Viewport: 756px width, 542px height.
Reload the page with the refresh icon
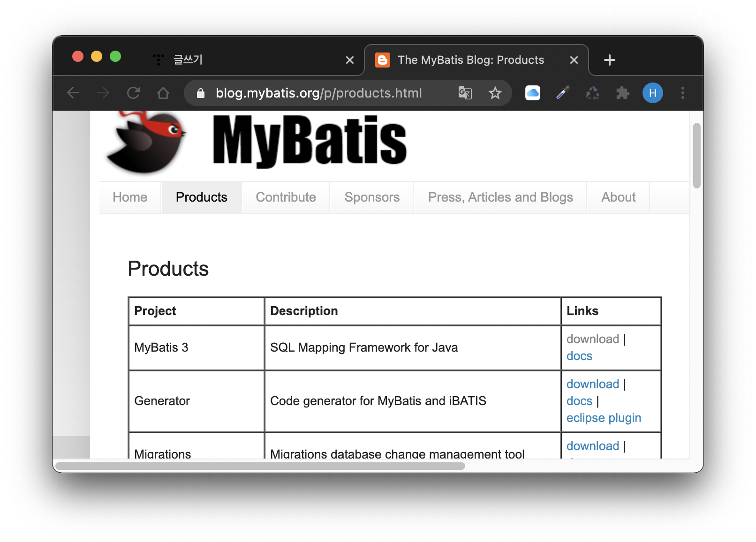pos(133,93)
